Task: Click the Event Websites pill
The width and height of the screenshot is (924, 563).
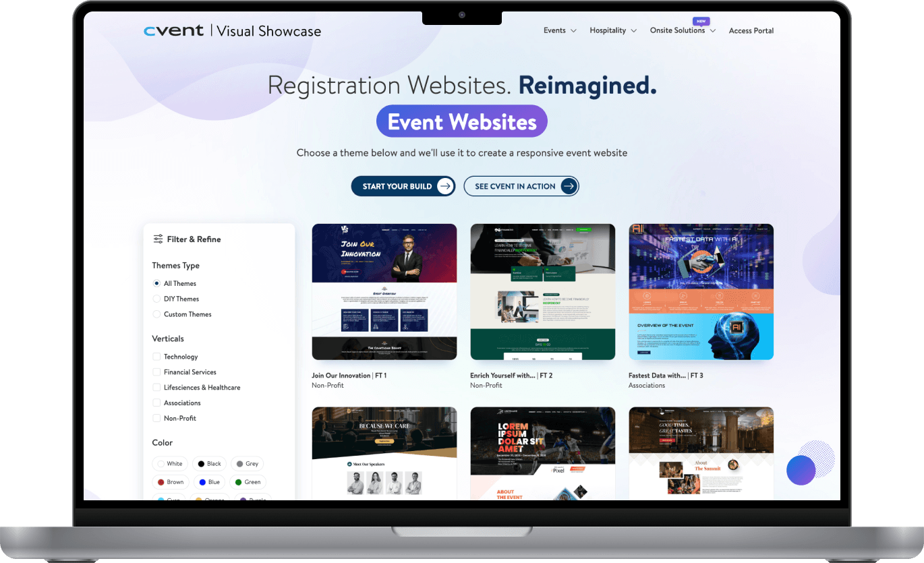Action: pyautogui.click(x=462, y=122)
